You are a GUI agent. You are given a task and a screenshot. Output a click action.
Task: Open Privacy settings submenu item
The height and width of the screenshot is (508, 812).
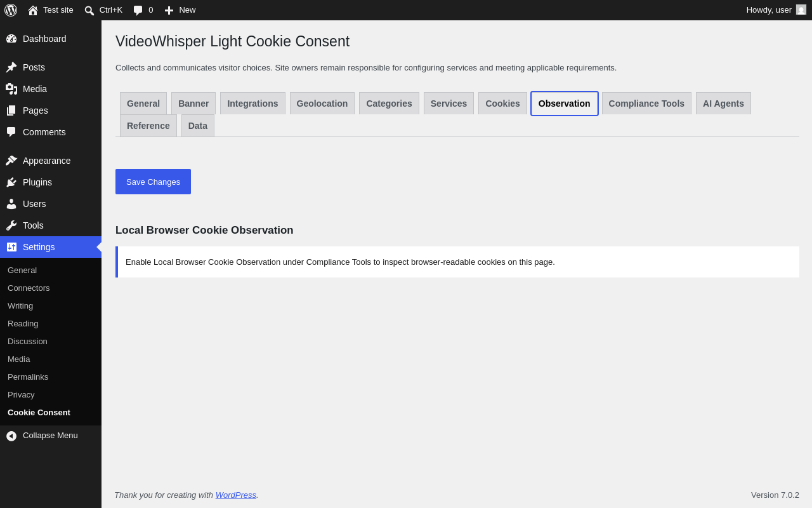tap(21, 394)
